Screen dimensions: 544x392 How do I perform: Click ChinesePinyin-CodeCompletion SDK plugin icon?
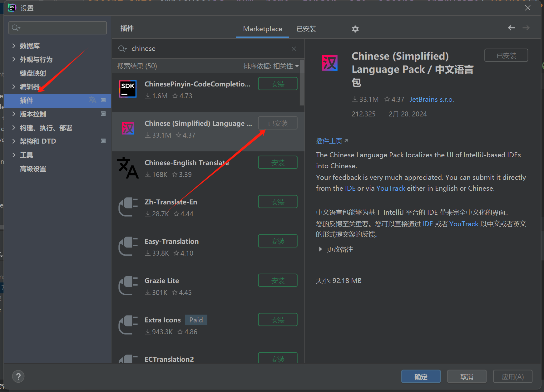pos(128,89)
